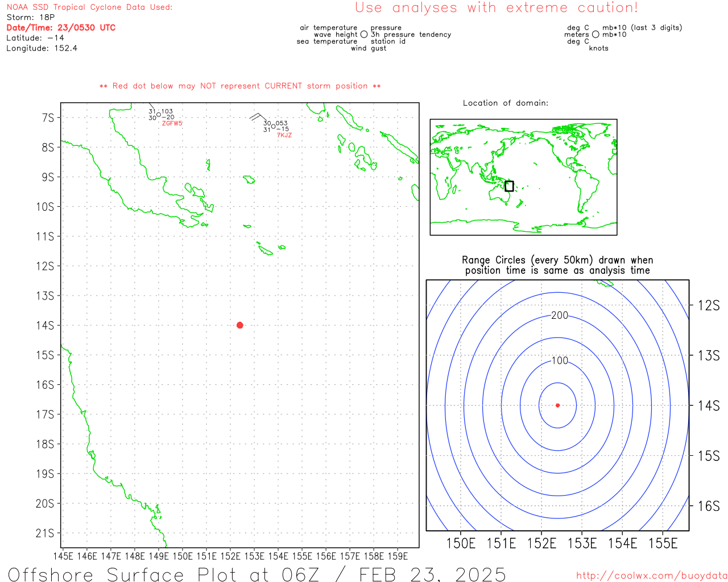Click the world location map thumbnail
This screenshot has width=728, height=582.
(523, 177)
